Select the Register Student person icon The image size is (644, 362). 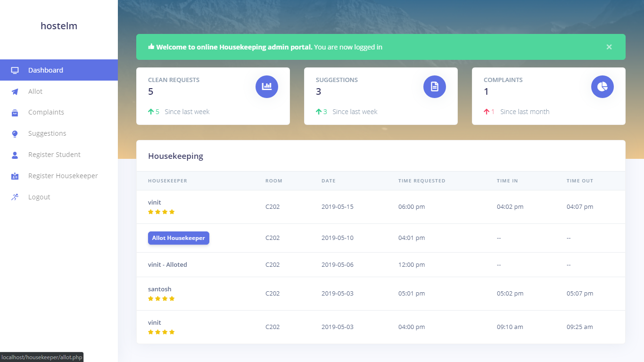tap(15, 155)
